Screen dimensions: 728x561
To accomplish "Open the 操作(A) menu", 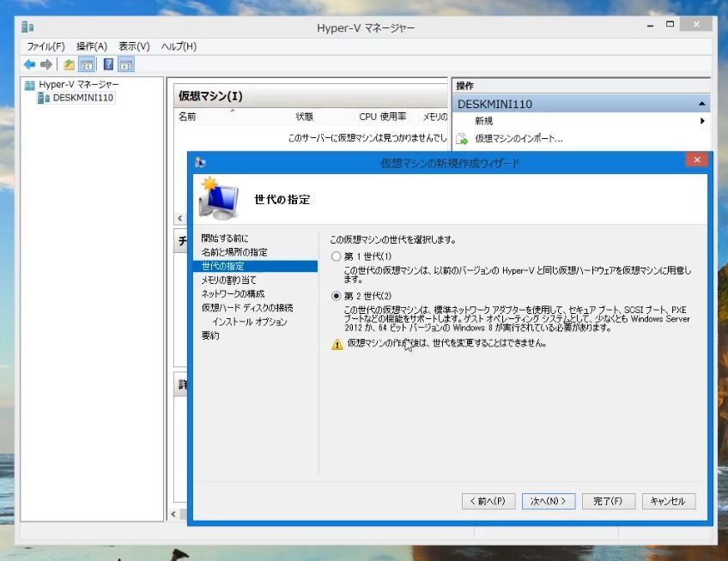I will (91, 46).
